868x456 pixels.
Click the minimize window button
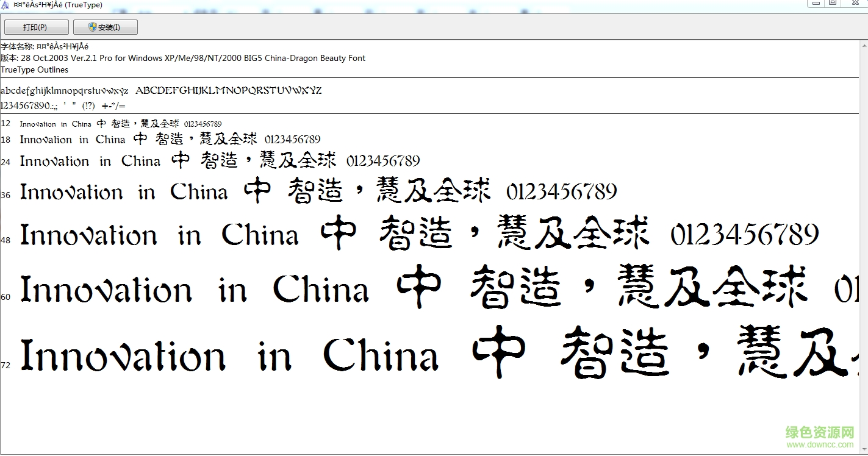tap(816, 4)
